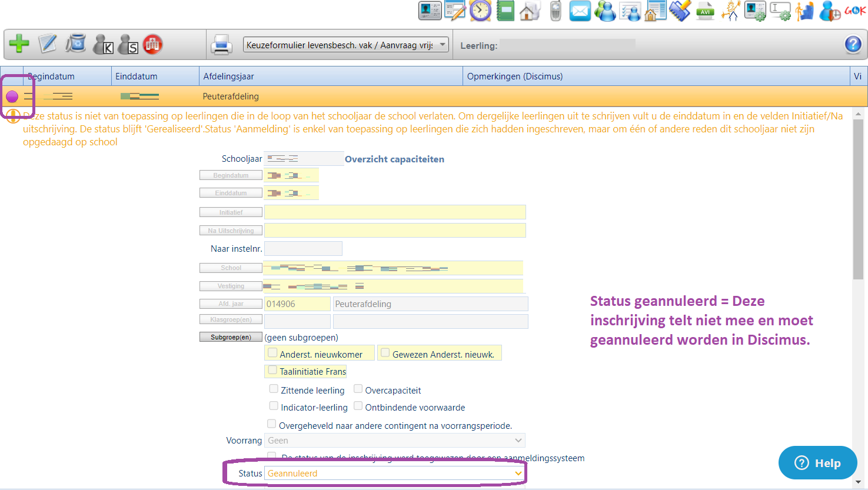The image size is (868, 490).
Task: Open the Status dropdown showing Geannuleerd
Action: click(394, 474)
